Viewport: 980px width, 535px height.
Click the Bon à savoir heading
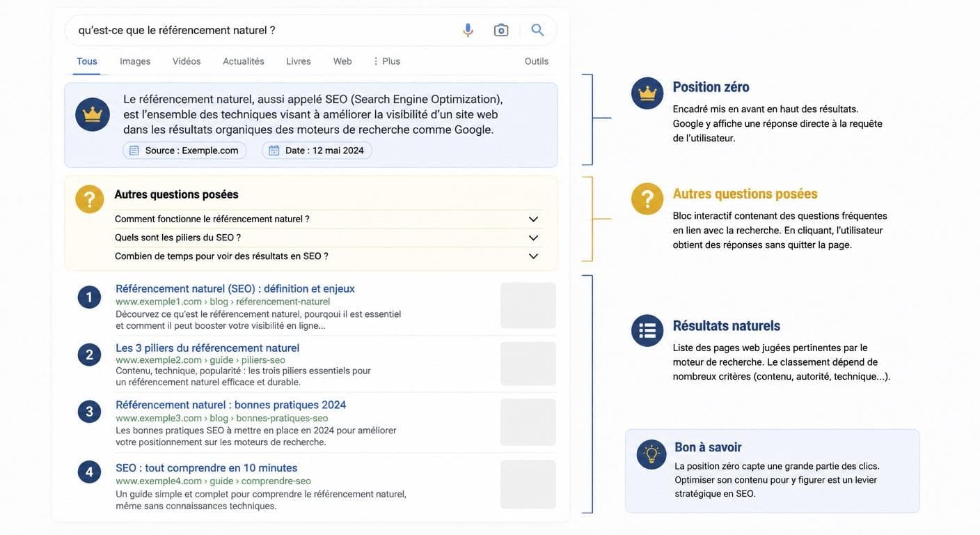(x=708, y=447)
